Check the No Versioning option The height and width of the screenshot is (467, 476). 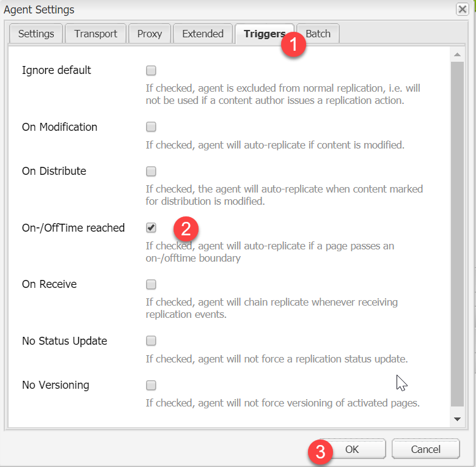[151, 385]
